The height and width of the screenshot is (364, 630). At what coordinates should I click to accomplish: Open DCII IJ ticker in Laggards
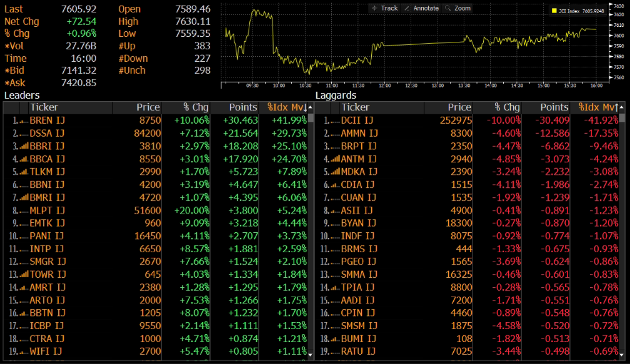click(357, 121)
